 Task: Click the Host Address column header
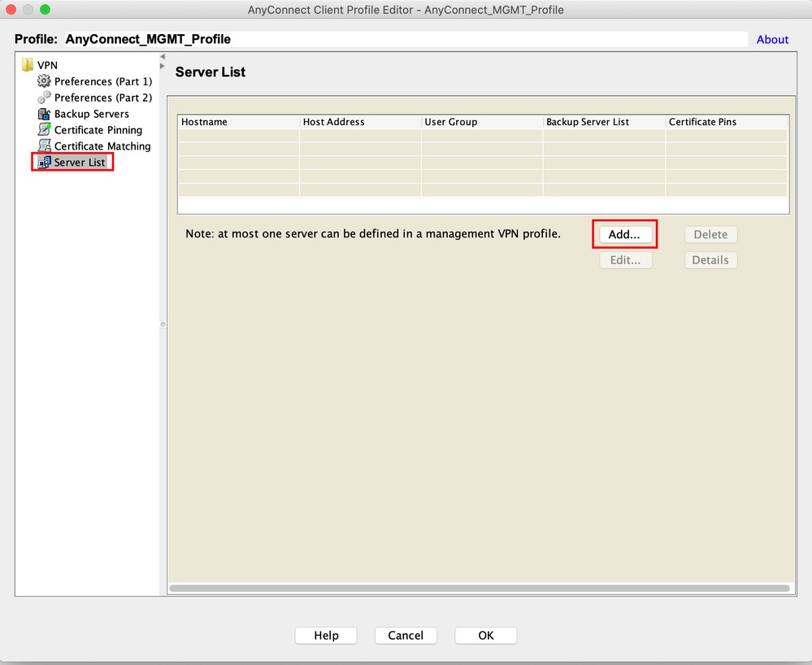point(360,122)
